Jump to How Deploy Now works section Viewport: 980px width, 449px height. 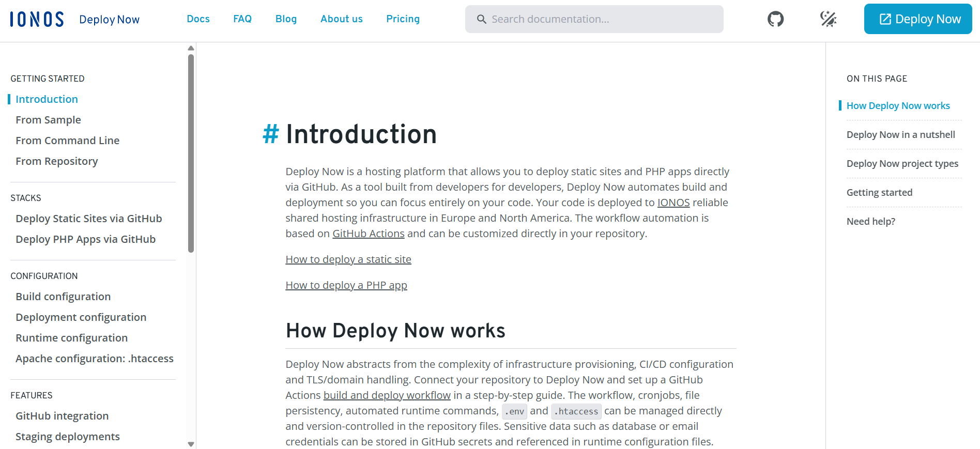point(898,106)
